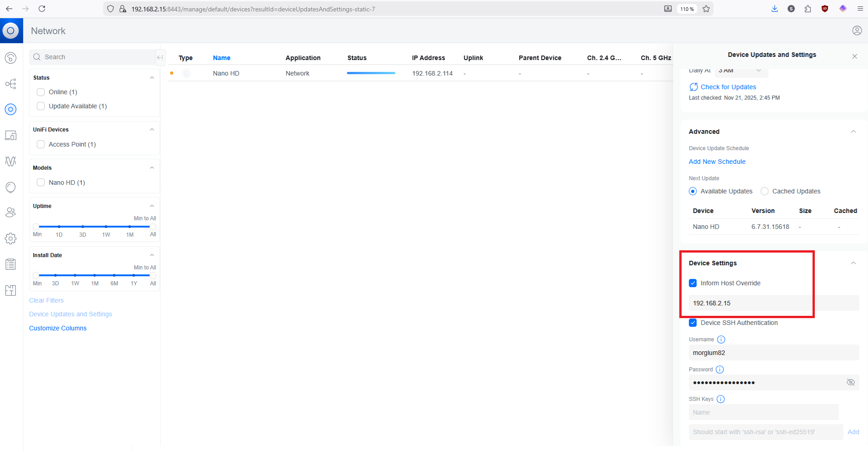Click the user account avatar icon
Screen dimensions: 868x451
[x=857, y=30]
